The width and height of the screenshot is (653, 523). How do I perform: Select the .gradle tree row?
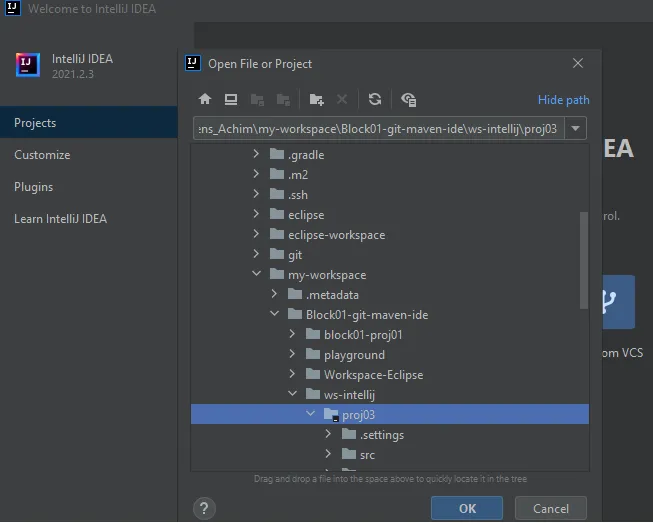click(x=390, y=154)
